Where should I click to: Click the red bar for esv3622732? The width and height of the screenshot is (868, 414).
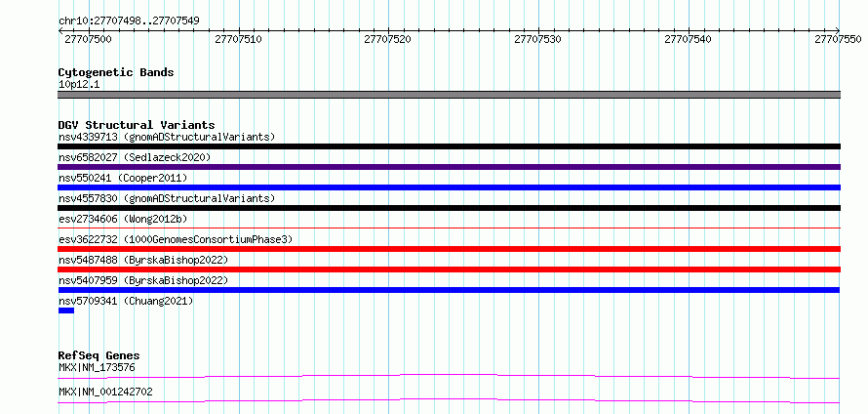(x=449, y=249)
